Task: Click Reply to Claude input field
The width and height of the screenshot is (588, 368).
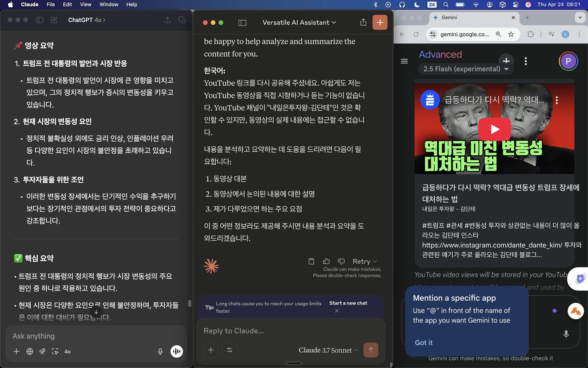Action: [291, 331]
